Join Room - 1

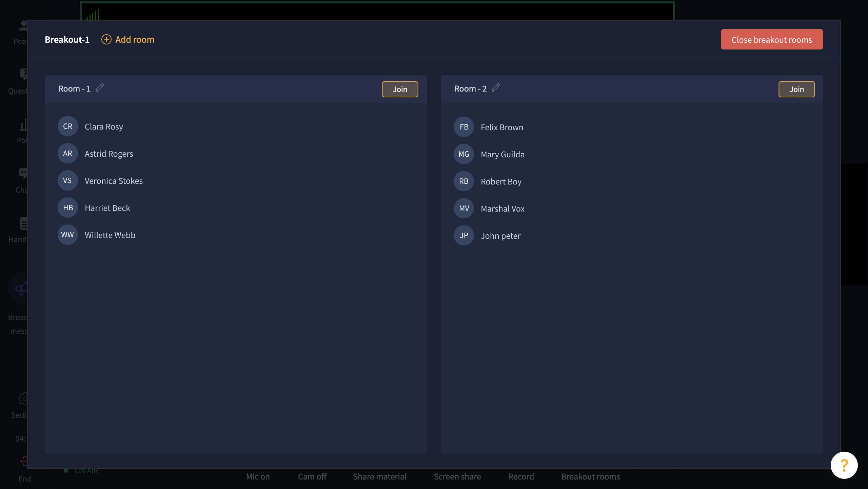[x=400, y=89]
